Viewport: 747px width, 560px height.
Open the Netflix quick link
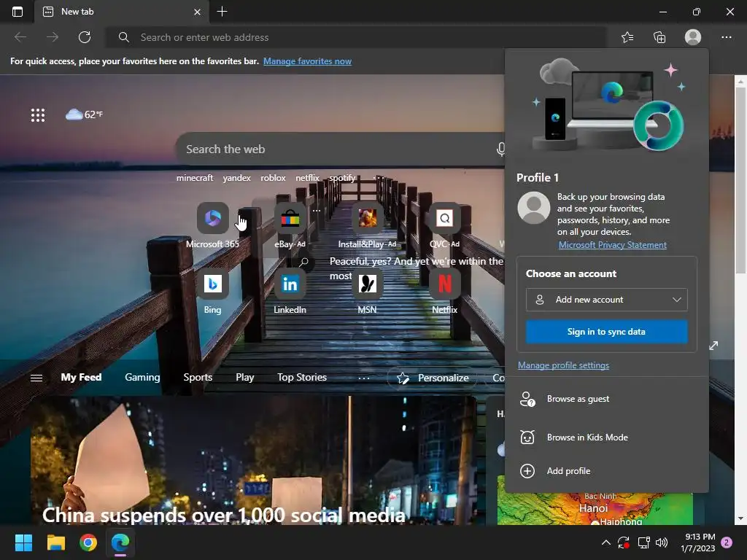[x=444, y=292]
